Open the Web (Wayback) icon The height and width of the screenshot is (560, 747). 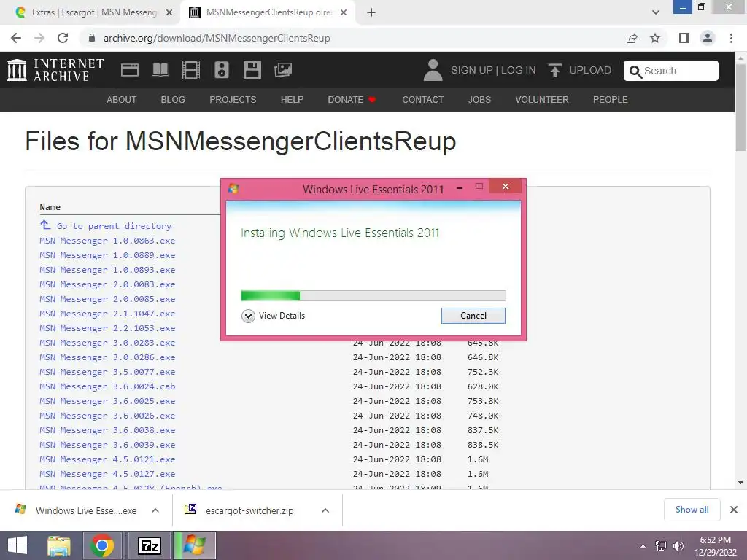(130, 70)
